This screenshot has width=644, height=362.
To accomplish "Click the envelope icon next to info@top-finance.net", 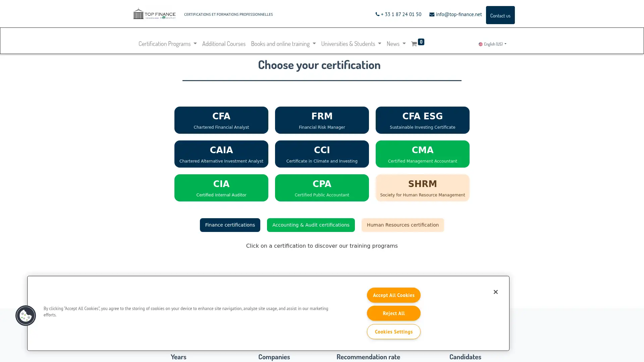I will coord(432,14).
